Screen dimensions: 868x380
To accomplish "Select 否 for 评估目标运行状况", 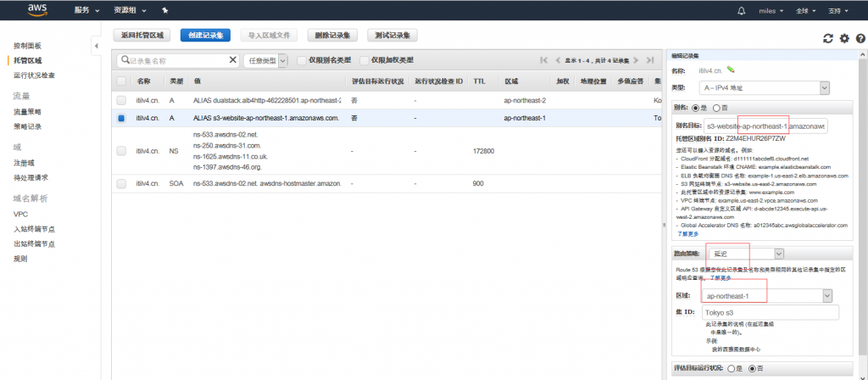I will click(752, 368).
